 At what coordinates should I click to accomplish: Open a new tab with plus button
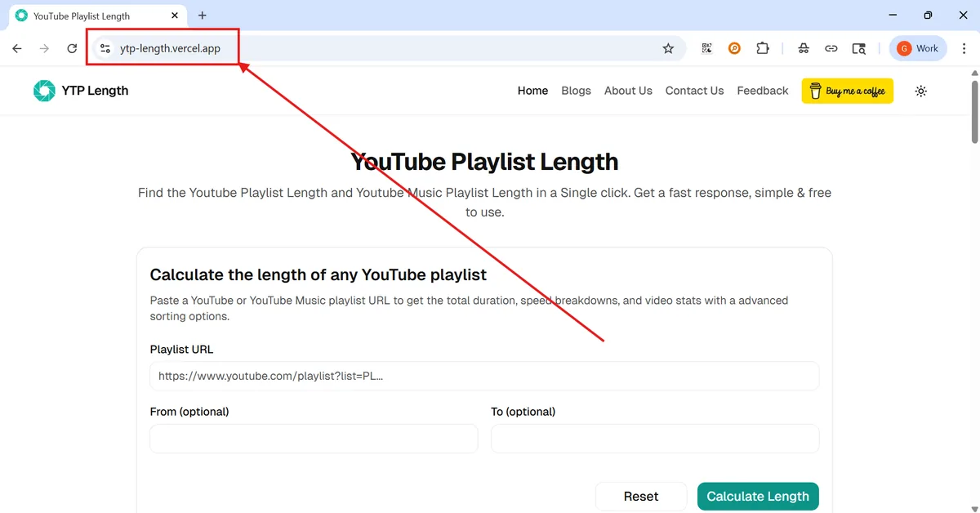(x=203, y=16)
